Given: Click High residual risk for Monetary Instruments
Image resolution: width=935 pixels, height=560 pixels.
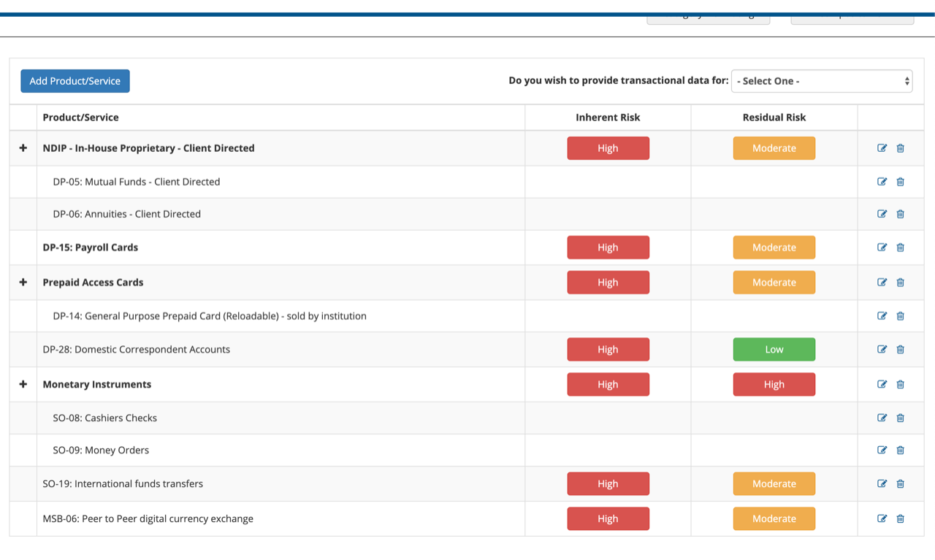Looking at the screenshot, I should click(x=774, y=384).
